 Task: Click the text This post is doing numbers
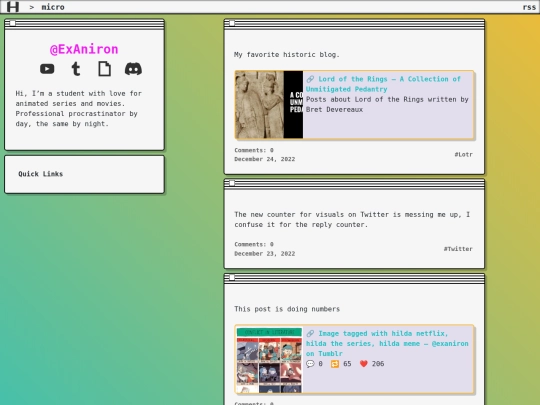(x=287, y=309)
